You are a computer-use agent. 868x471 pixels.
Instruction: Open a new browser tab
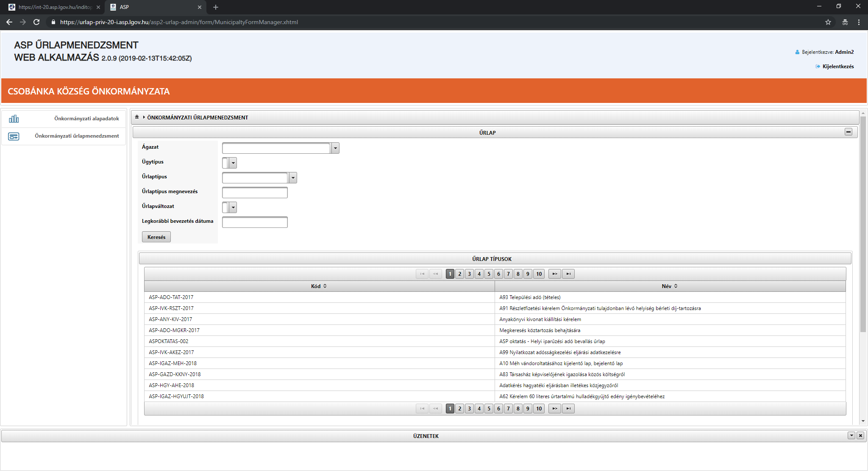tap(215, 7)
